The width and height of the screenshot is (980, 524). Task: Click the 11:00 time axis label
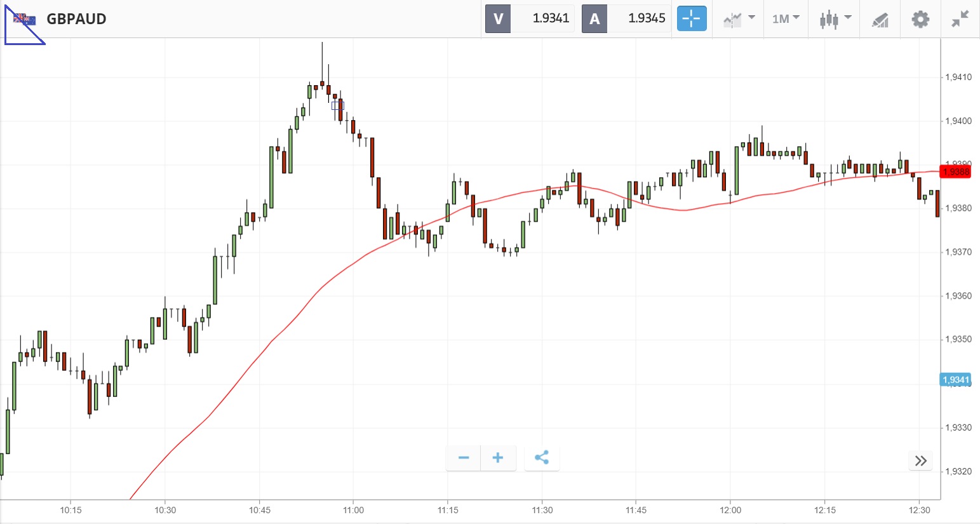click(x=353, y=510)
